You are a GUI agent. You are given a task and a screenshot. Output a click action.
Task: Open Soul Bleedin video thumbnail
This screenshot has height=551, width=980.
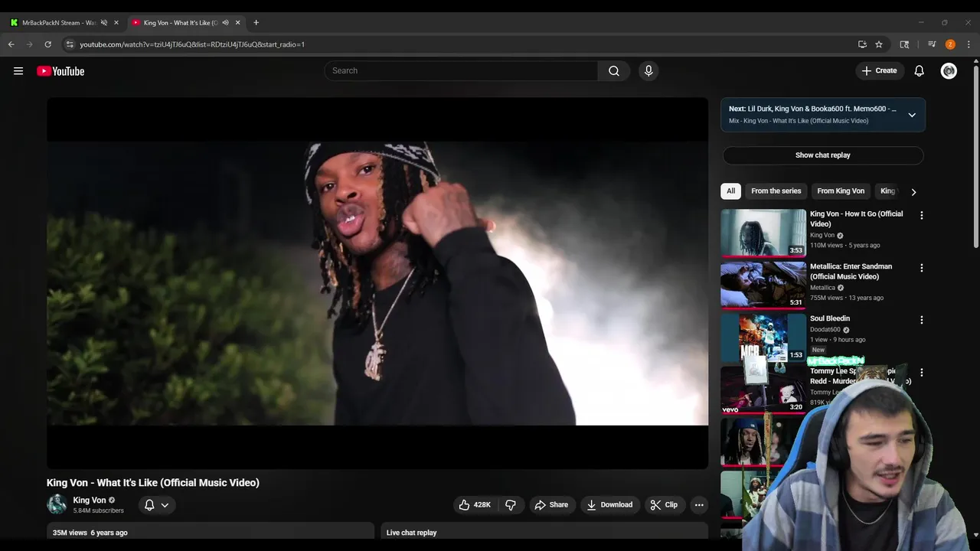[x=763, y=337]
